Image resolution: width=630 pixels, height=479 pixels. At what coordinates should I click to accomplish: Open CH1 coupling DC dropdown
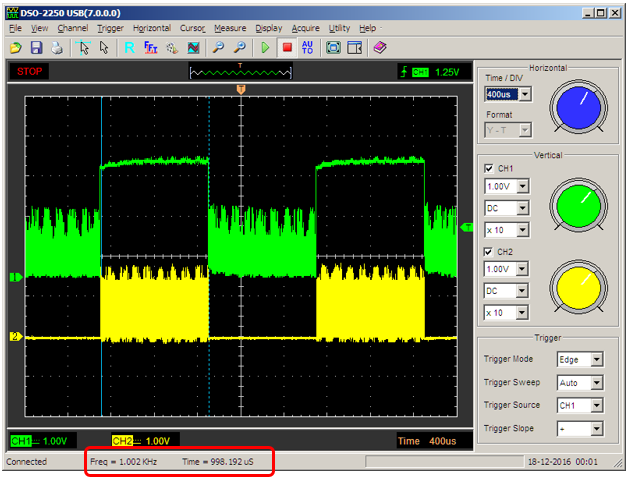(522, 208)
